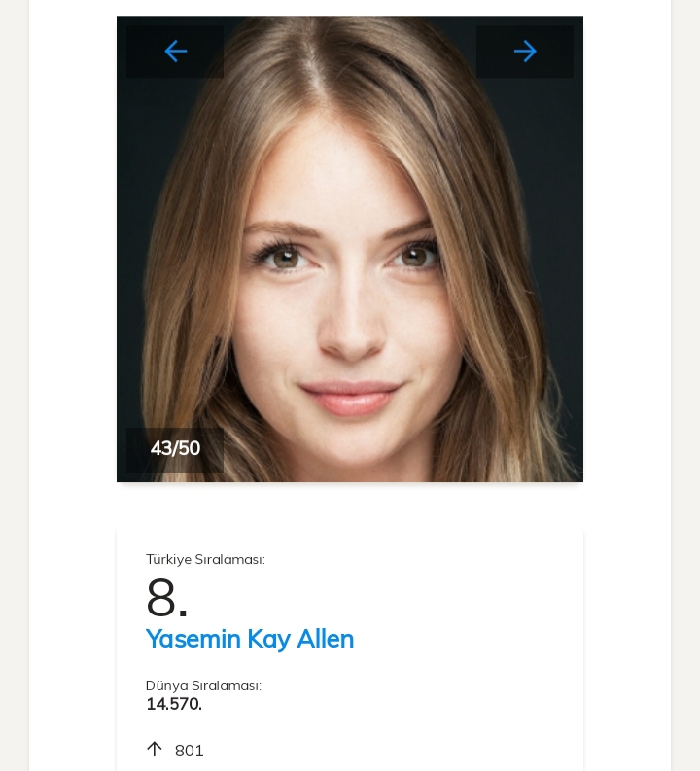Click the dark backdrop between the slider arrows
This screenshot has height=771, width=700.
tap(350, 39)
